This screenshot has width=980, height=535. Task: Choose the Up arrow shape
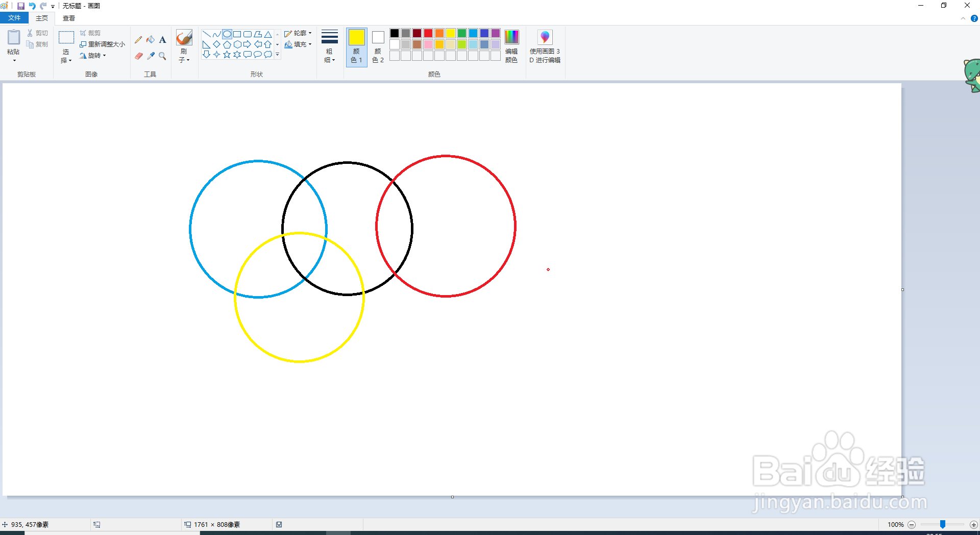point(268,44)
